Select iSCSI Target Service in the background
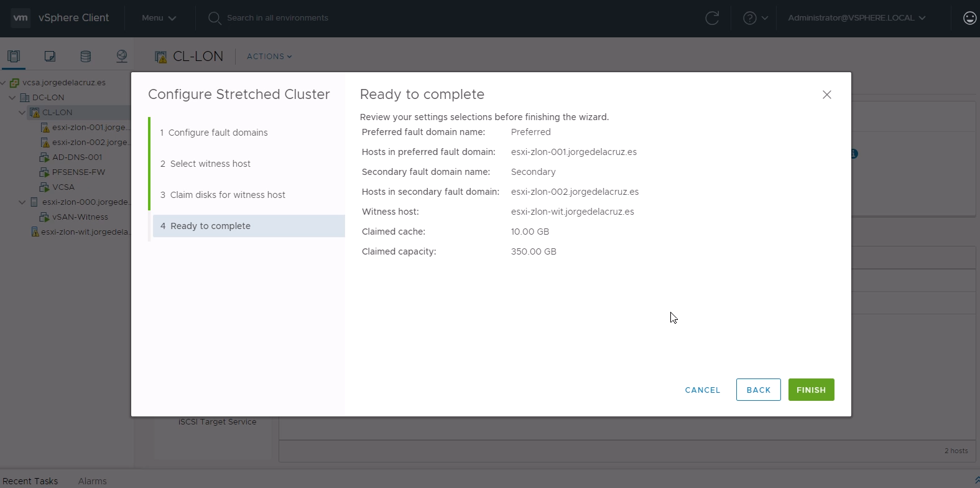The width and height of the screenshot is (980, 488). 218,422
